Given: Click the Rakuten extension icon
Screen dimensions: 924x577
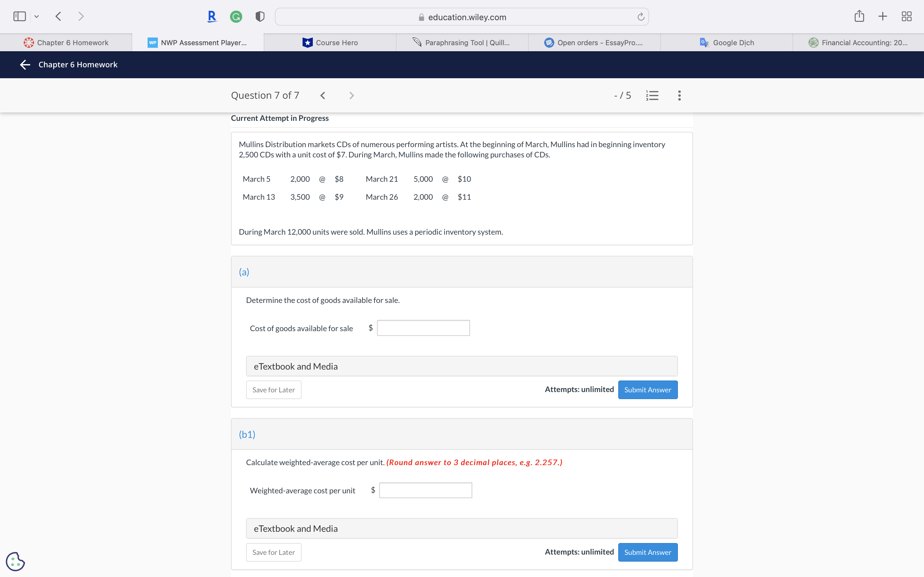Looking at the screenshot, I should (212, 16).
